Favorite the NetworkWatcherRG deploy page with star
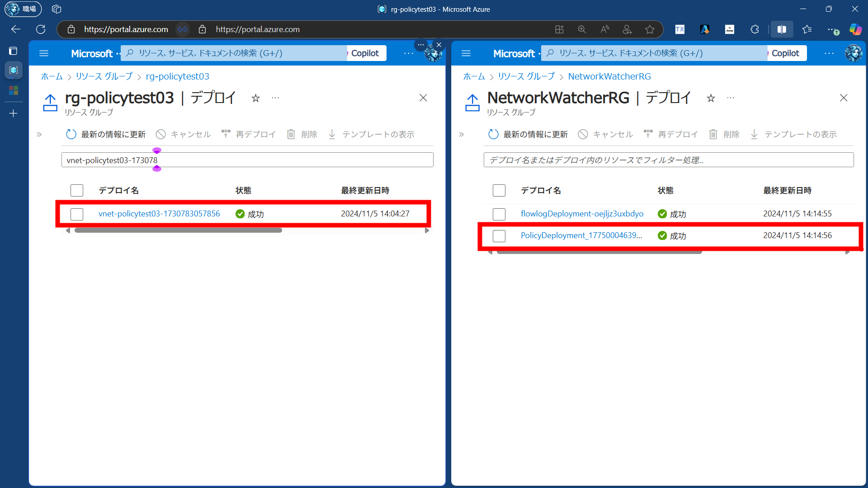This screenshot has width=868, height=488. click(711, 98)
